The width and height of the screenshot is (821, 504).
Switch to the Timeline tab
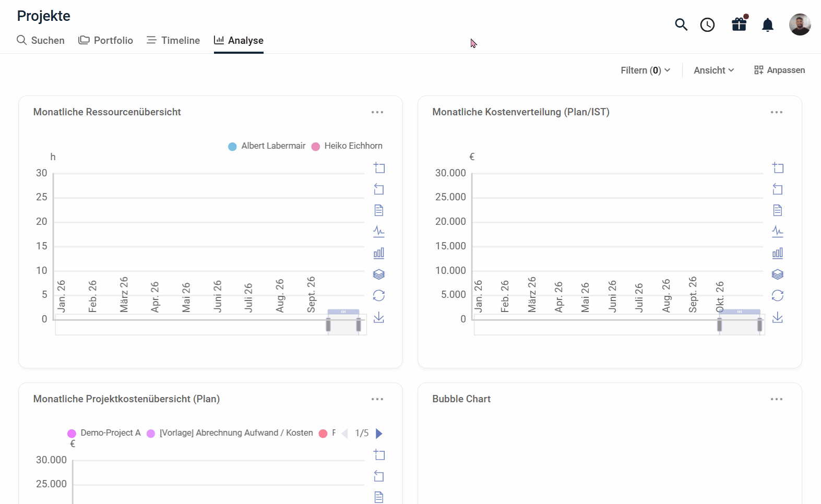[x=173, y=40]
